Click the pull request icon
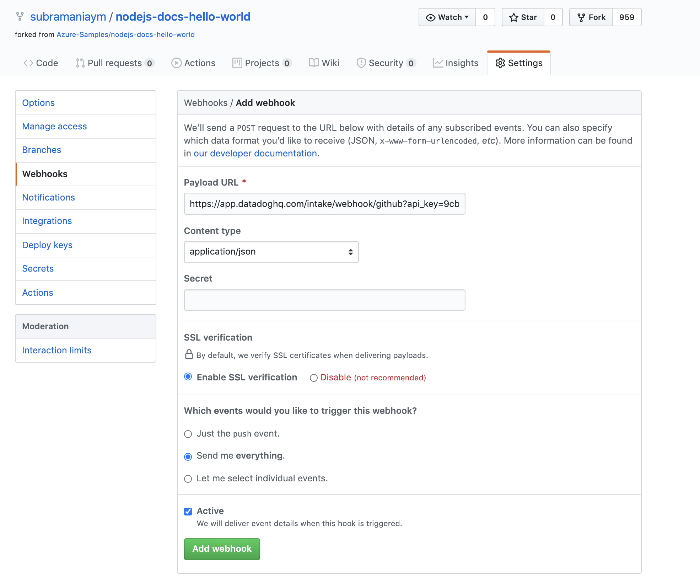Image resolution: width=700 pixels, height=588 pixels. [x=80, y=63]
